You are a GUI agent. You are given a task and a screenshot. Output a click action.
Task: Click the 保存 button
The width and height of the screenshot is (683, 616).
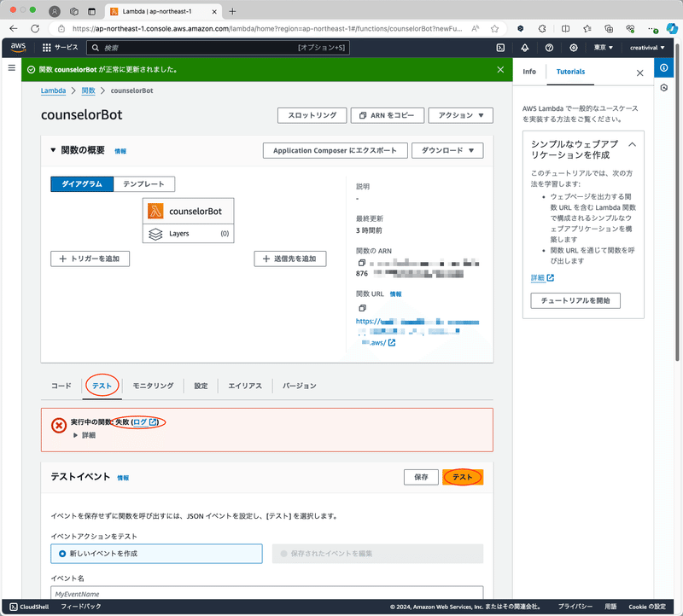tap(421, 477)
